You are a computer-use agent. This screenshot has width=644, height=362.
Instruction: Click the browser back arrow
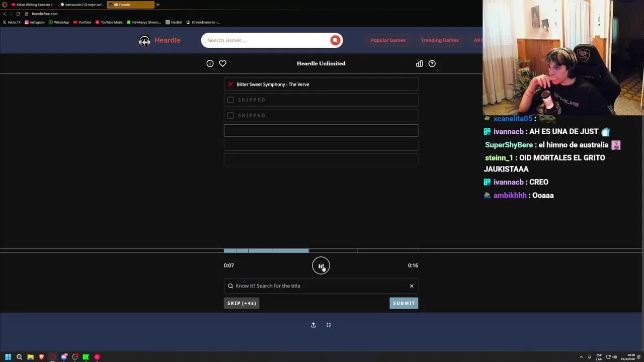(x=5, y=14)
